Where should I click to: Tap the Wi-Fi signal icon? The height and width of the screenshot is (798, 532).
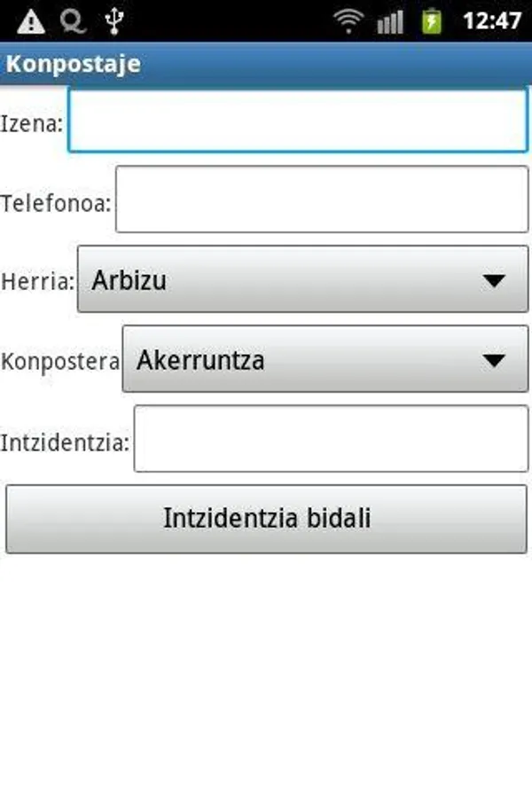coord(350,20)
